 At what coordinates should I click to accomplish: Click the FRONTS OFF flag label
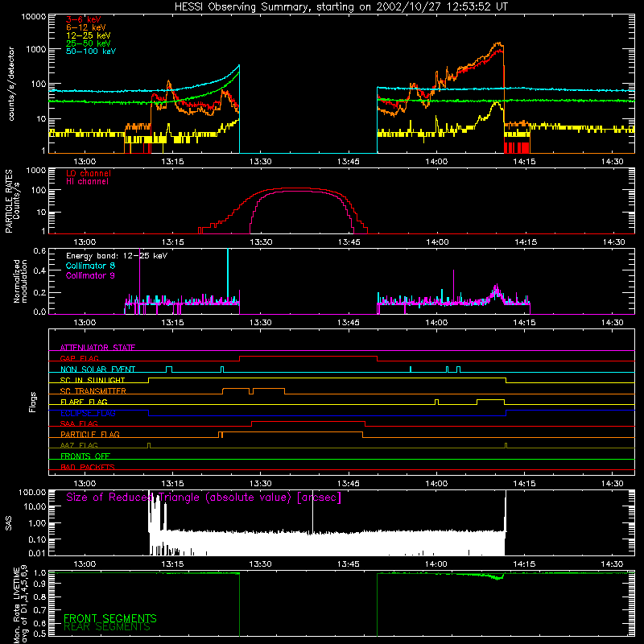pos(85,456)
